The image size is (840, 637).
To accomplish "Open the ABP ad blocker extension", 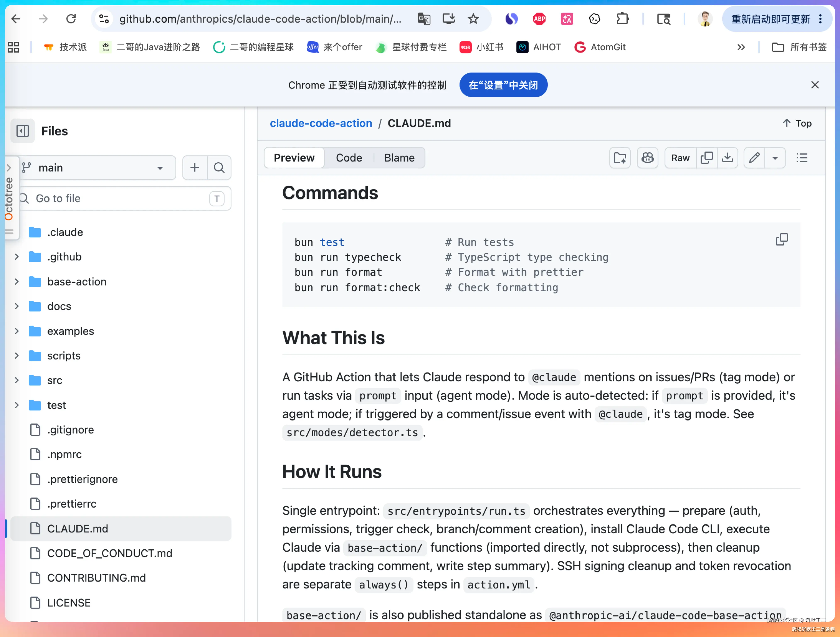I will [539, 19].
